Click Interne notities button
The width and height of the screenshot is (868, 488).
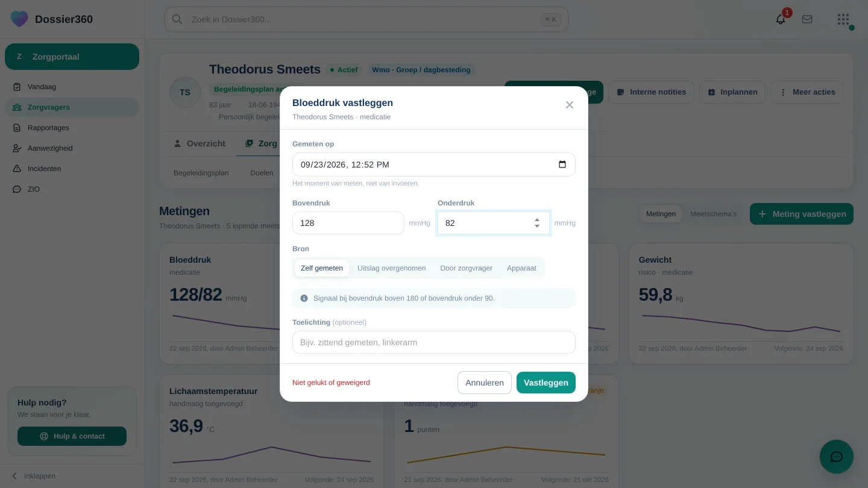tap(651, 92)
